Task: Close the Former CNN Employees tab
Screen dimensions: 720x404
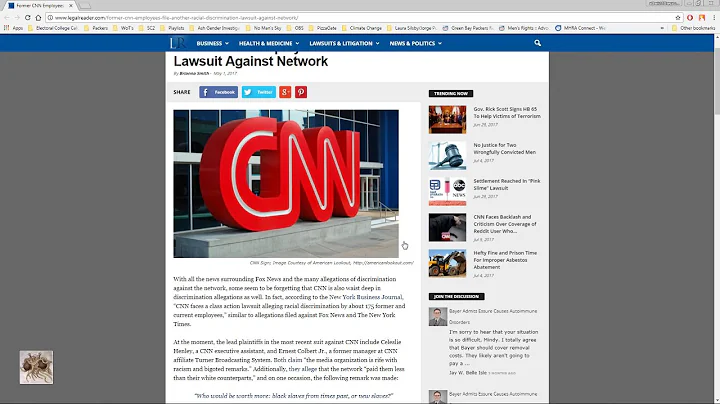Action: [x=71, y=6]
